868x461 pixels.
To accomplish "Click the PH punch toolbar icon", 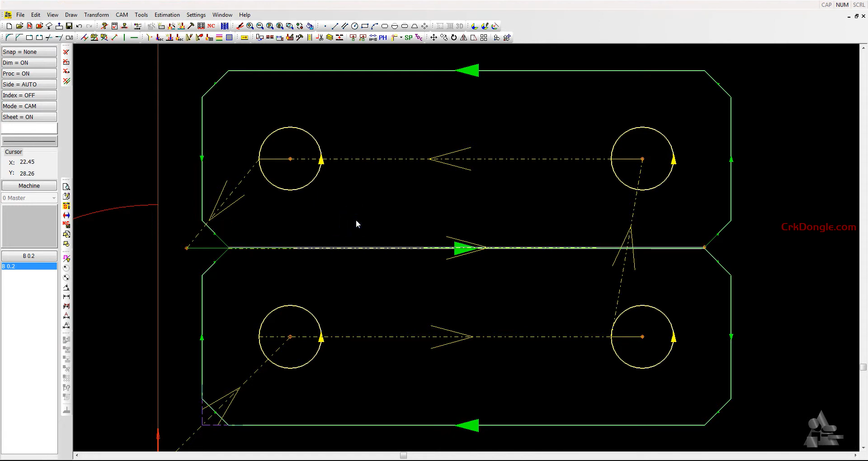I will pyautogui.click(x=383, y=38).
